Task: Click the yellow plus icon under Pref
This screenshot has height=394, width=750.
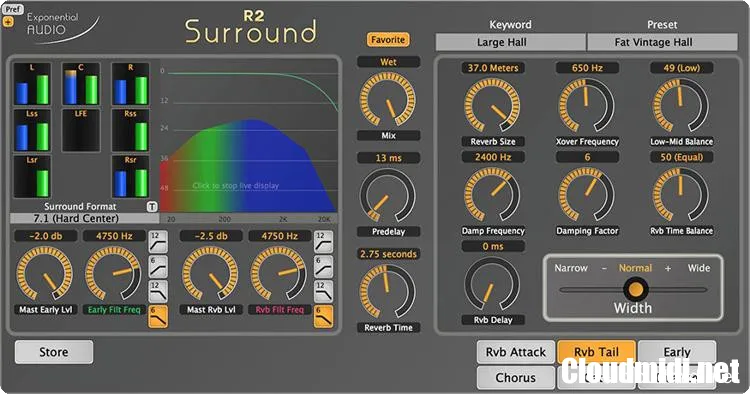Action: click(8, 22)
